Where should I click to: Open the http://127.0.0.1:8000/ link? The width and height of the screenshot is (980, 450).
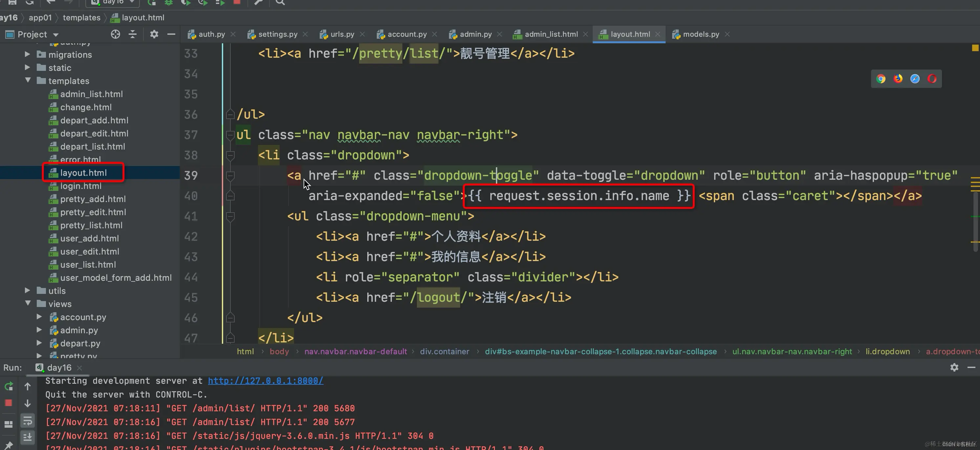(x=265, y=381)
